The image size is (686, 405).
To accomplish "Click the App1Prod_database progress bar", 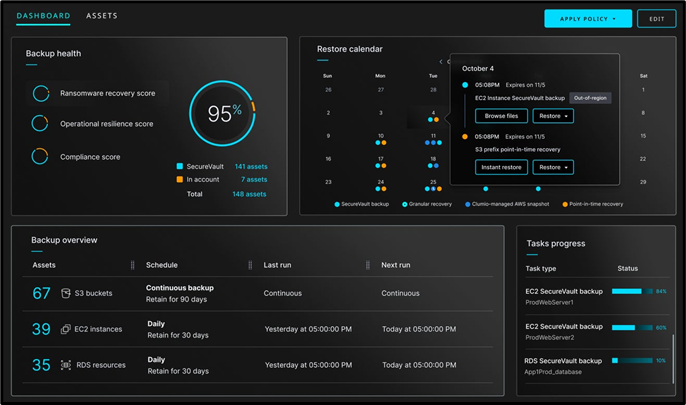I will (x=632, y=360).
